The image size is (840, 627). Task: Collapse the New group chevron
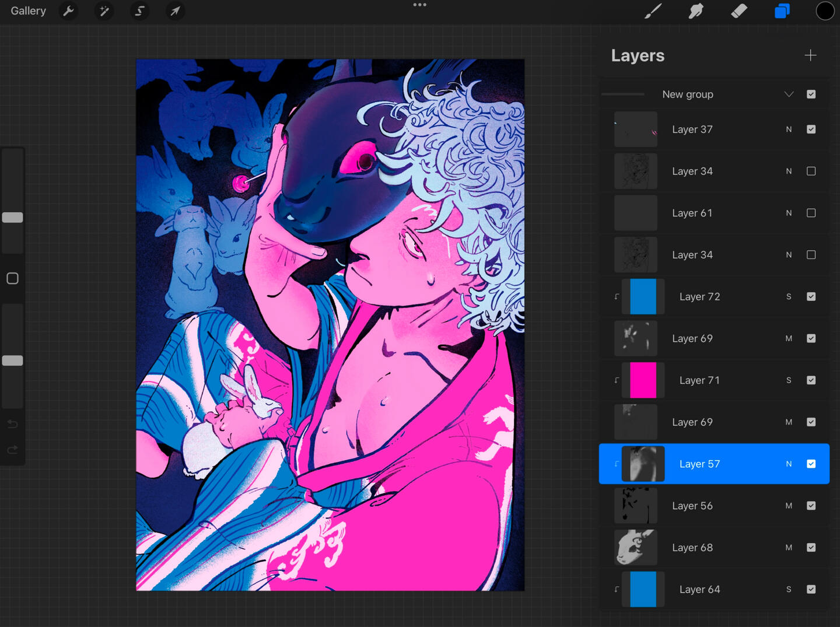[x=789, y=94]
